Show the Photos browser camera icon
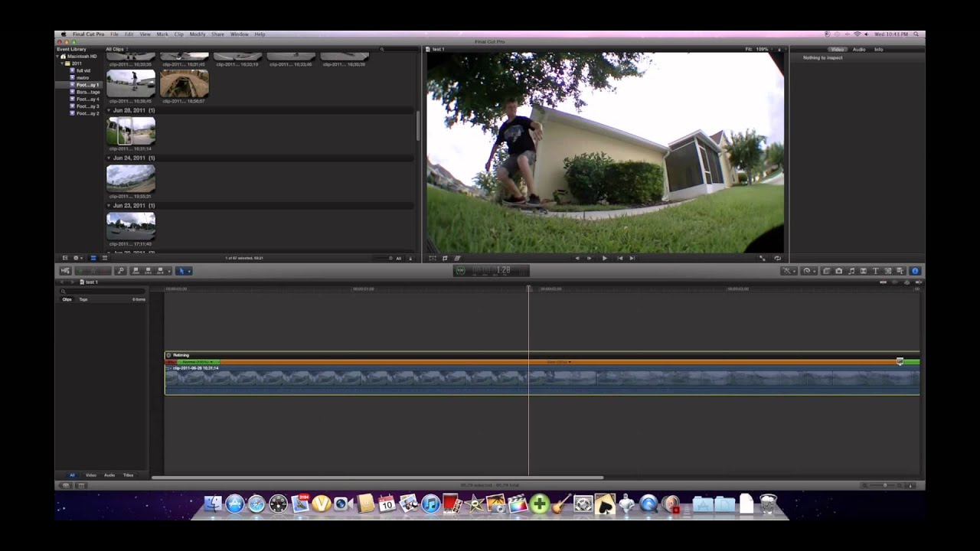The image size is (980, 551). point(838,271)
